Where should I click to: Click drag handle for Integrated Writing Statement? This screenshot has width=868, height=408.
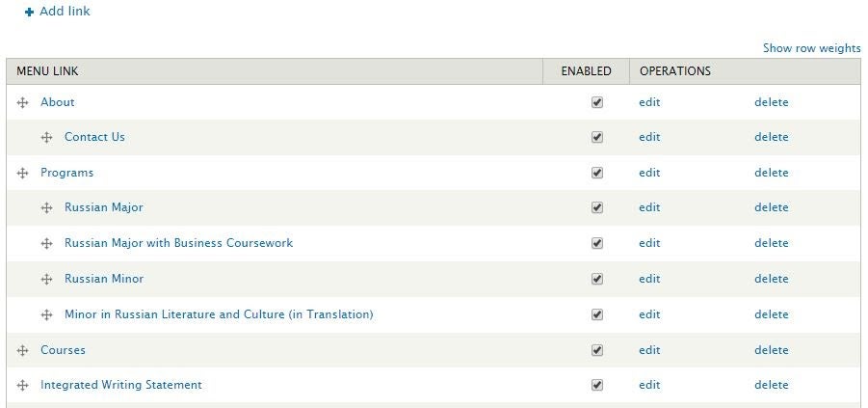(x=22, y=386)
